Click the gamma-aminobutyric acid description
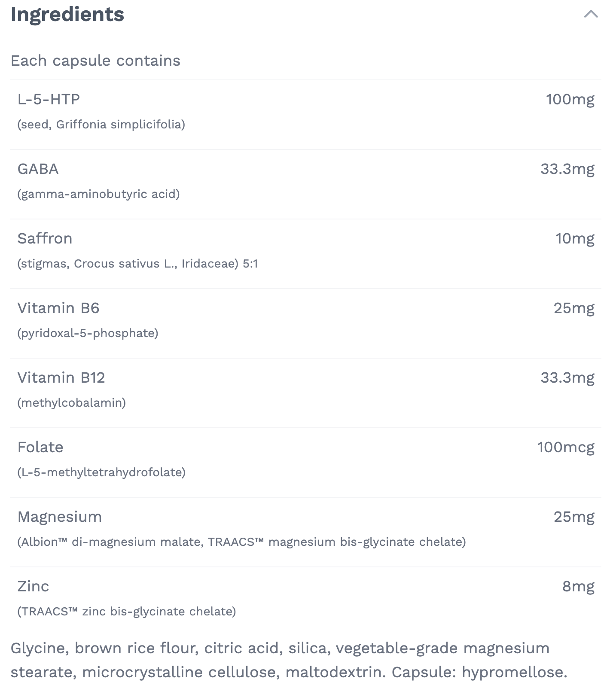This screenshot has height=688, width=616. (98, 194)
